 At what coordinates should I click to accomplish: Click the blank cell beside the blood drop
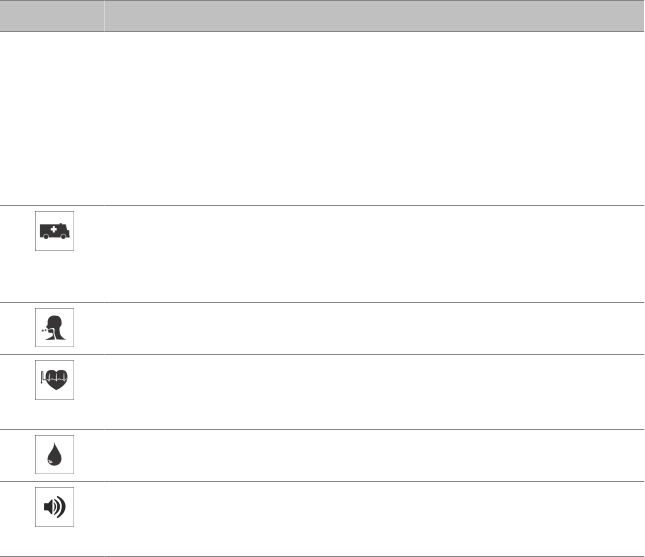point(374,455)
